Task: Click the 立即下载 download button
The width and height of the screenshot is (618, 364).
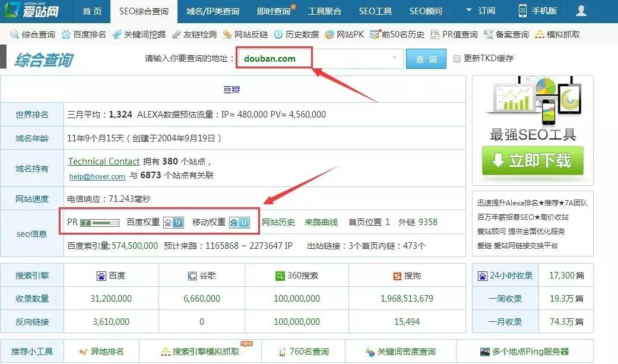Action: (533, 160)
